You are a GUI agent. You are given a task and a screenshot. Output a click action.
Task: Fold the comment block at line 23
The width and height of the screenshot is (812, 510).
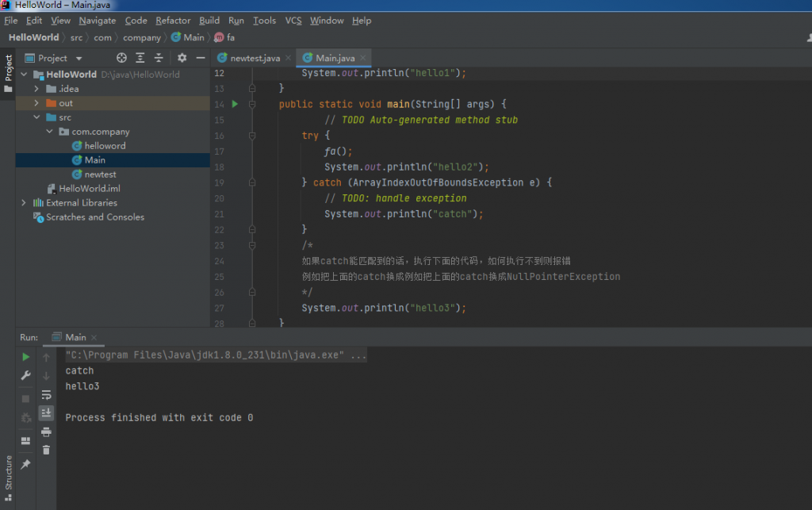pos(251,245)
